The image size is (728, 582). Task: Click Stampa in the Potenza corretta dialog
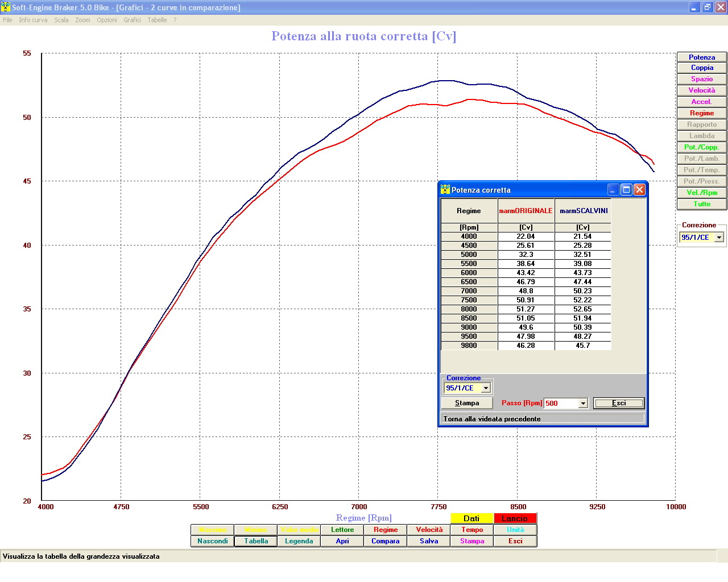pos(467,403)
